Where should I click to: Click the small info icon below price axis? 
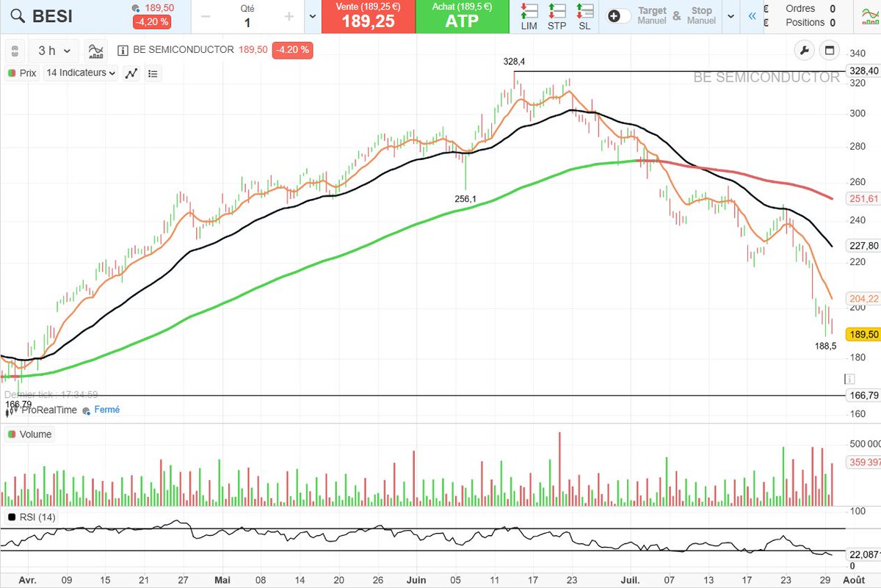pos(850,379)
